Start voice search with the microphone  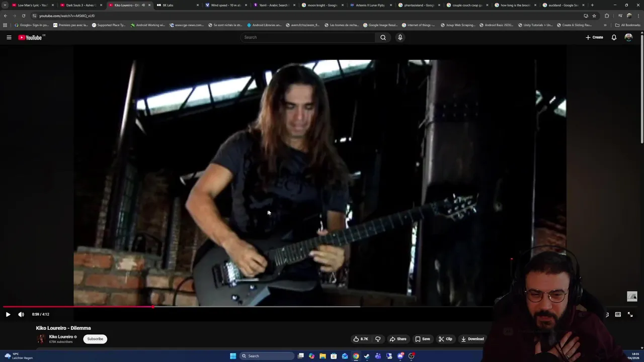click(x=400, y=37)
